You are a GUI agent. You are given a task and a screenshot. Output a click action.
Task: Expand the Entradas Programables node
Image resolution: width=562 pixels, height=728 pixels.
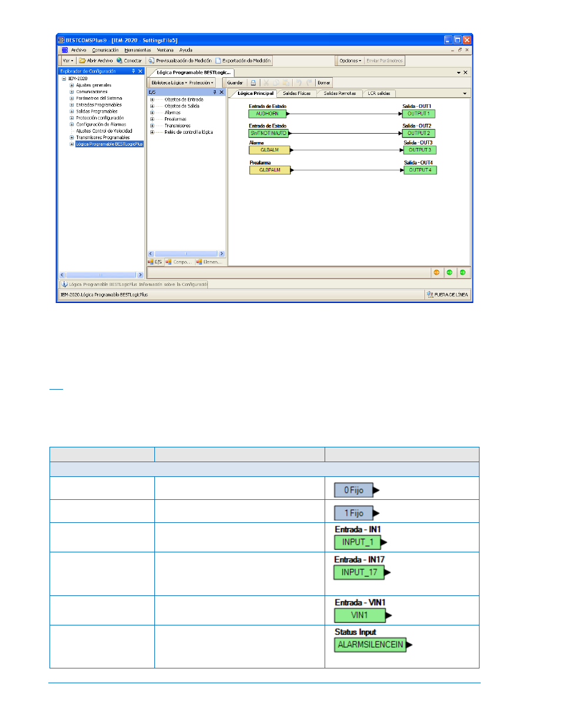[x=72, y=105]
